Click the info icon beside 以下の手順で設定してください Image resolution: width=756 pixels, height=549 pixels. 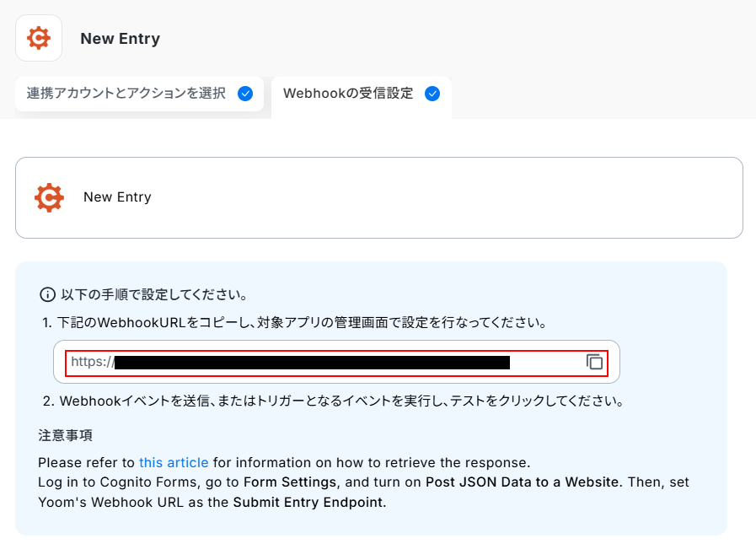tap(47, 295)
